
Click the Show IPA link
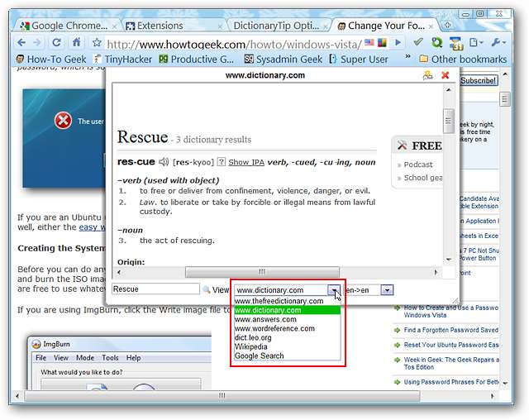coord(246,162)
